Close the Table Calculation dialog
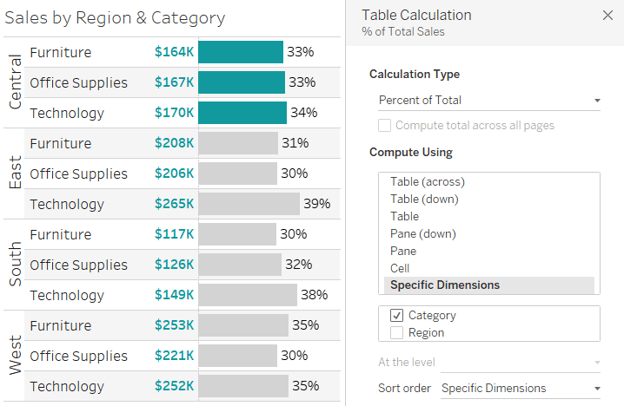 pos(607,15)
